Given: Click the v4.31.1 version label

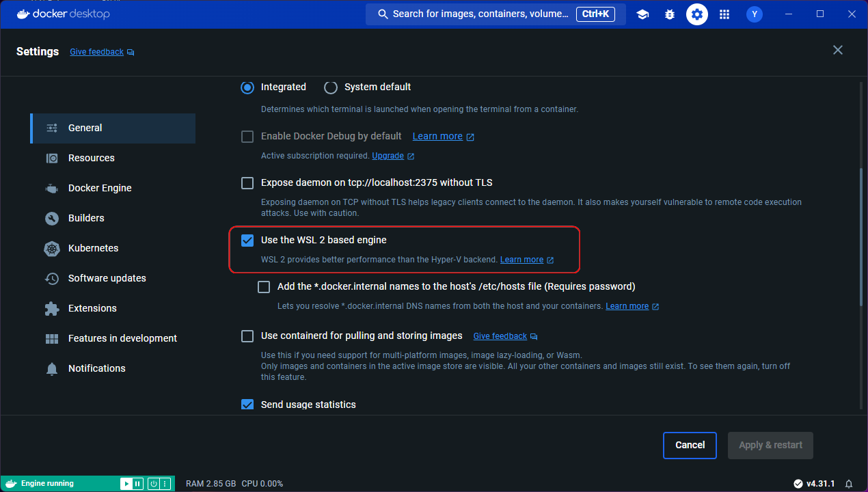Looking at the screenshot, I should (x=821, y=484).
